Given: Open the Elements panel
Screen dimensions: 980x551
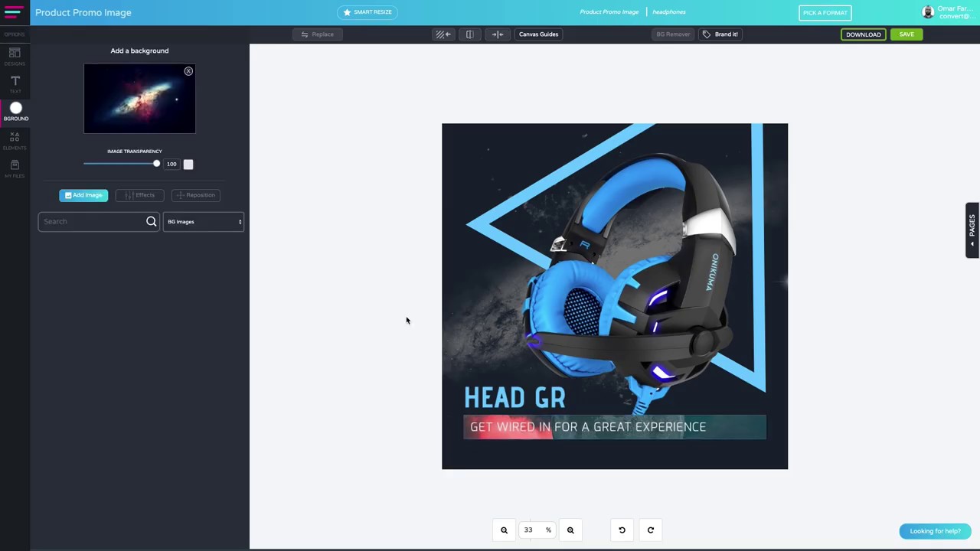Looking at the screenshot, I should point(15,141).
